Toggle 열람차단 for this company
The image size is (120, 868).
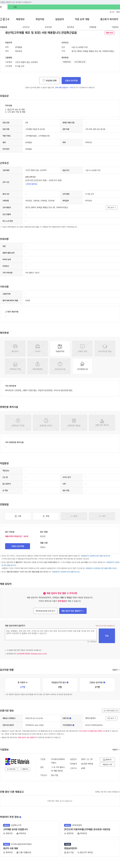pyautogui.click(x=24, y=769)
